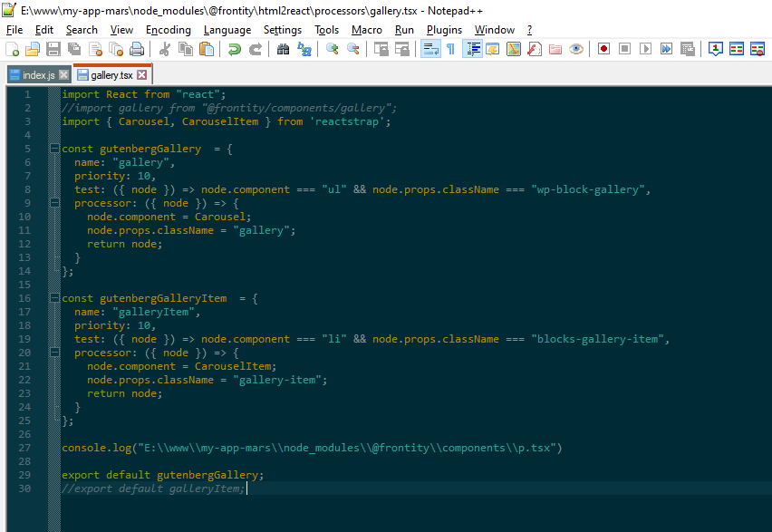Toggle Show All Characters pilcrow button

pos(450,49)
